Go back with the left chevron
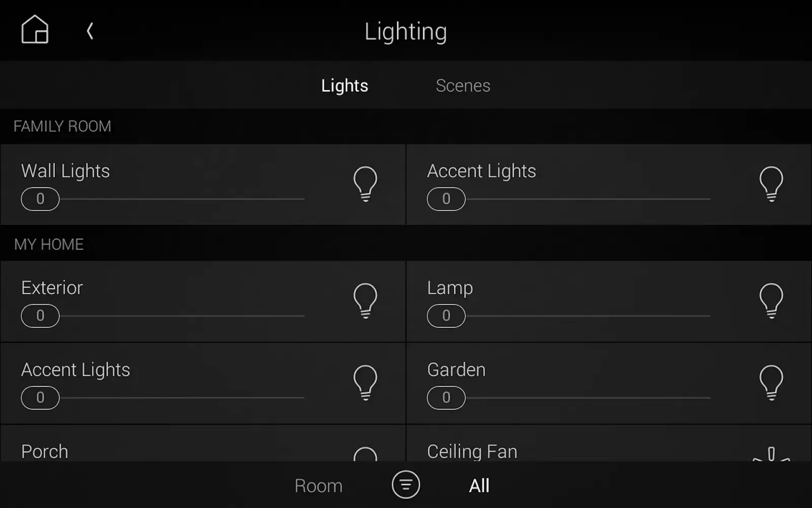 point(89,30)
